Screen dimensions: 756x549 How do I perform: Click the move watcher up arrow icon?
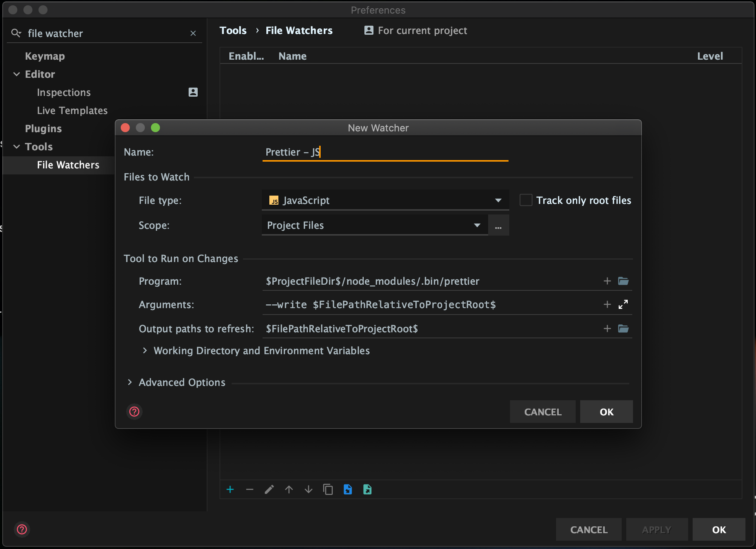[x=289, y=489]
